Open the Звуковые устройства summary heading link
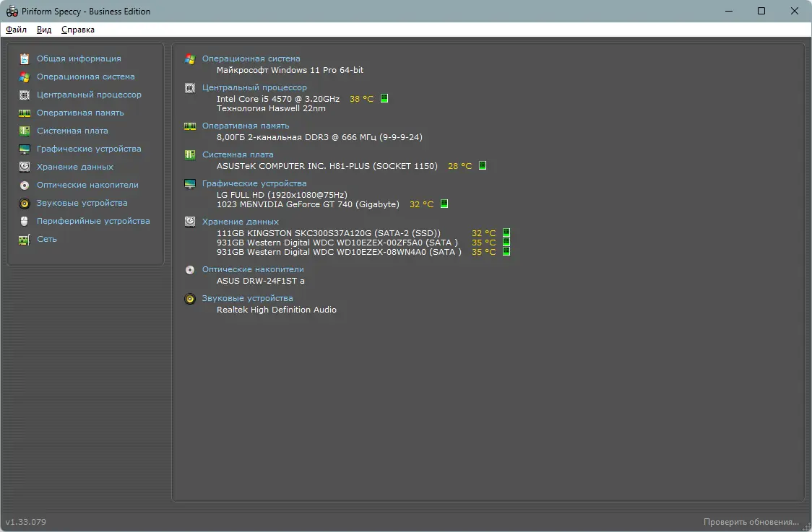Viewport: 812px width, 532px height. (x=248, y=298)
